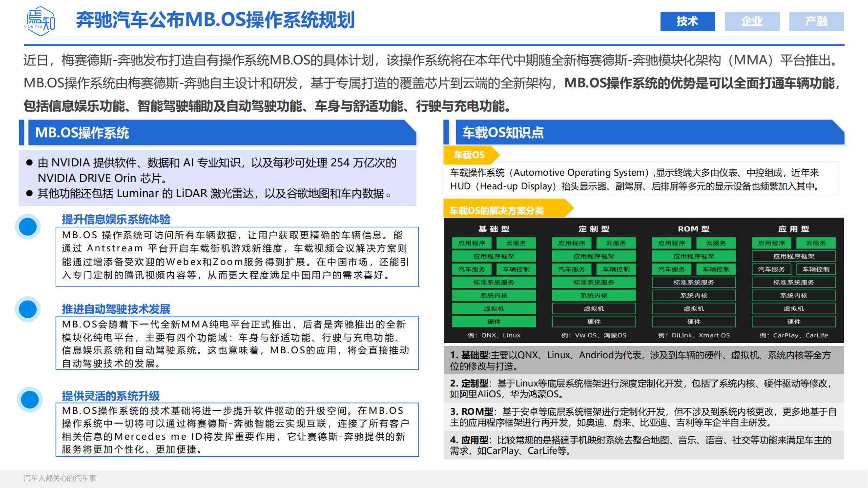Image resolution: width=868 pixels, height=488 pixels.
Task: Select the MB.OS操作系统 section header
Action: tap(222, 133)
